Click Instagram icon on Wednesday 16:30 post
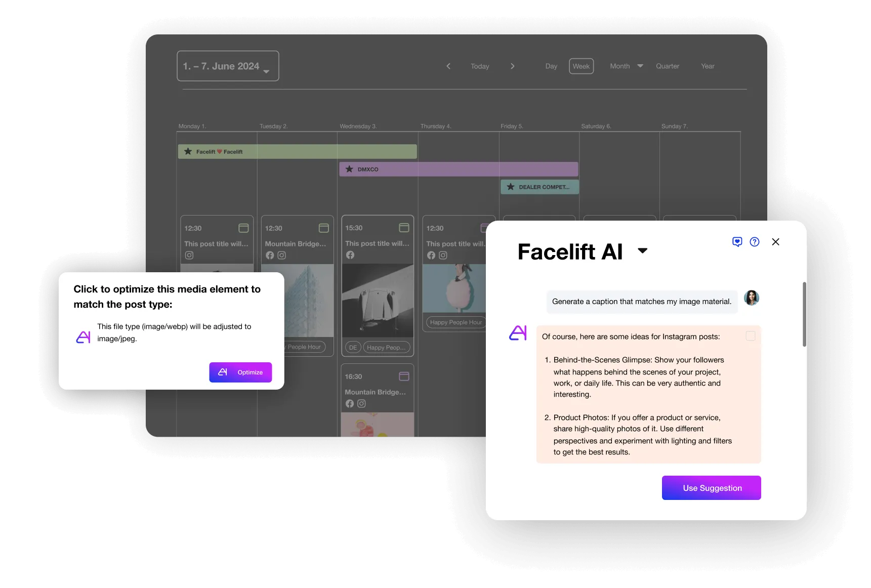Image resolution: width=871 pixels, height=588 pixels. tap(361, 404)
